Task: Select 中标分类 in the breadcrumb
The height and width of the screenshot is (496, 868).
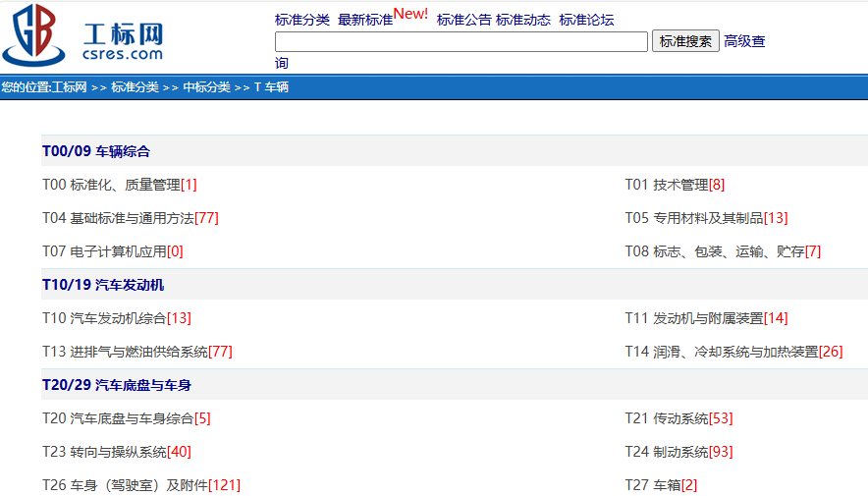Action: coord(206,87)
